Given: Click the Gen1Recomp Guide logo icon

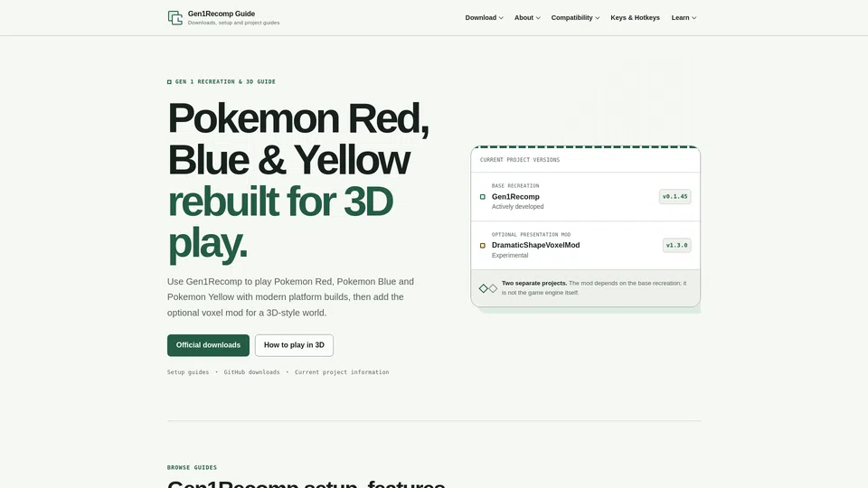Looking at the screenshot, I should [175, 18].
